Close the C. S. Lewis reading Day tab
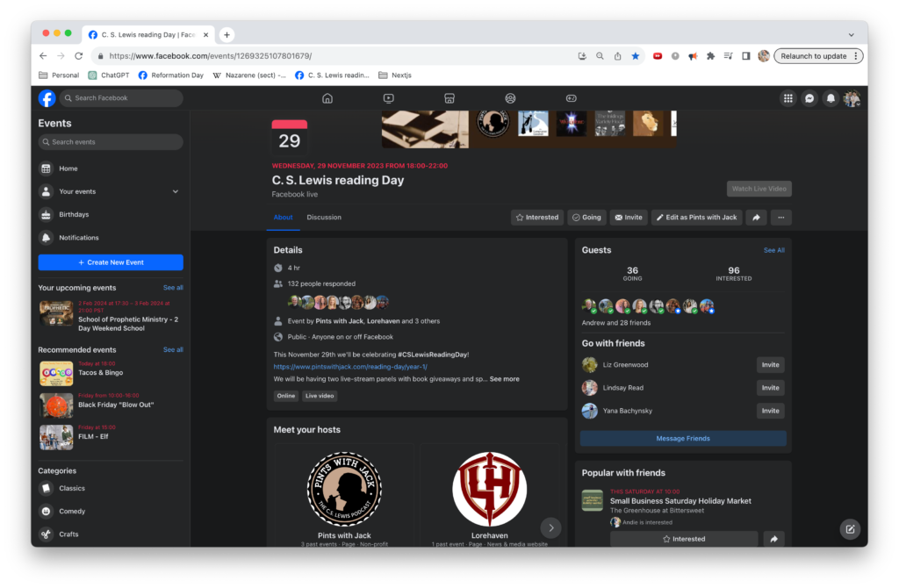This screenshot has height=588, width=899. click(x=205, y=35)
